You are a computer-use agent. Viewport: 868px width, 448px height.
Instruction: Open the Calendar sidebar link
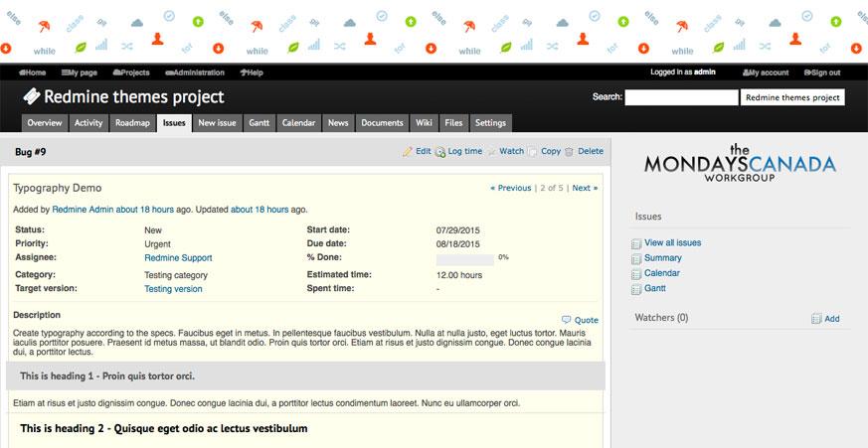tap(662, 273)
